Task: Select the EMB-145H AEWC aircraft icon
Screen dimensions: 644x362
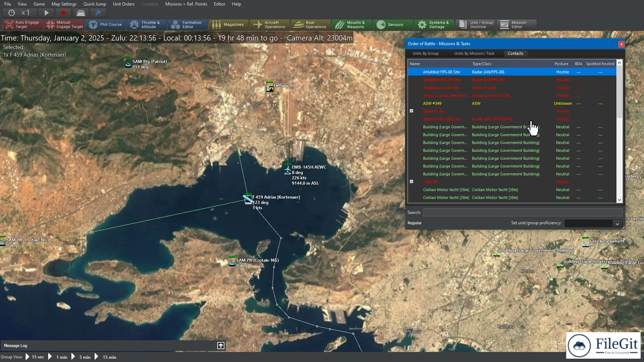Action: point(287,170)
